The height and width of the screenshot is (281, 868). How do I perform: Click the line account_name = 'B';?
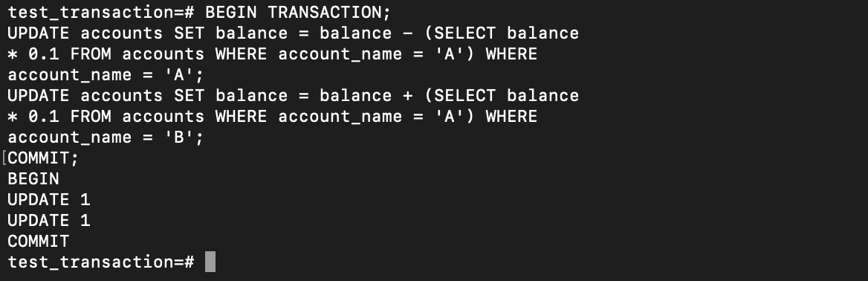pos(106,137)
